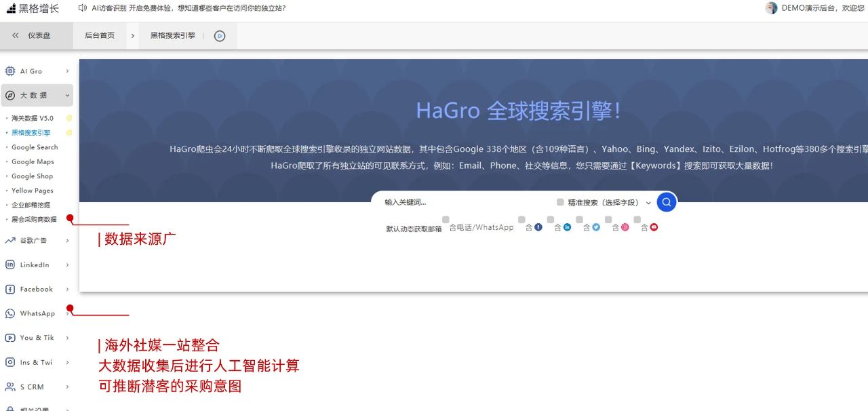Tick the checkbox for 含 Instagram

coord(608,220)
